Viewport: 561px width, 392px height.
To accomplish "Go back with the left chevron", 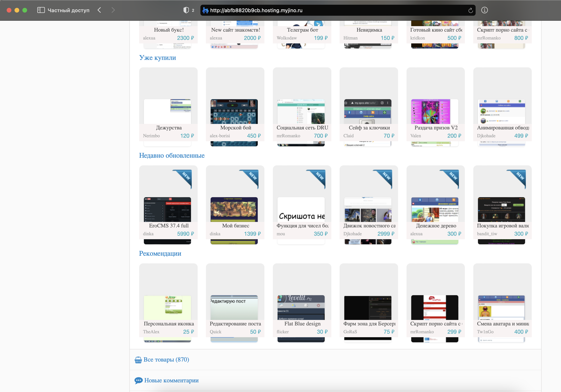I will [99, 10].
